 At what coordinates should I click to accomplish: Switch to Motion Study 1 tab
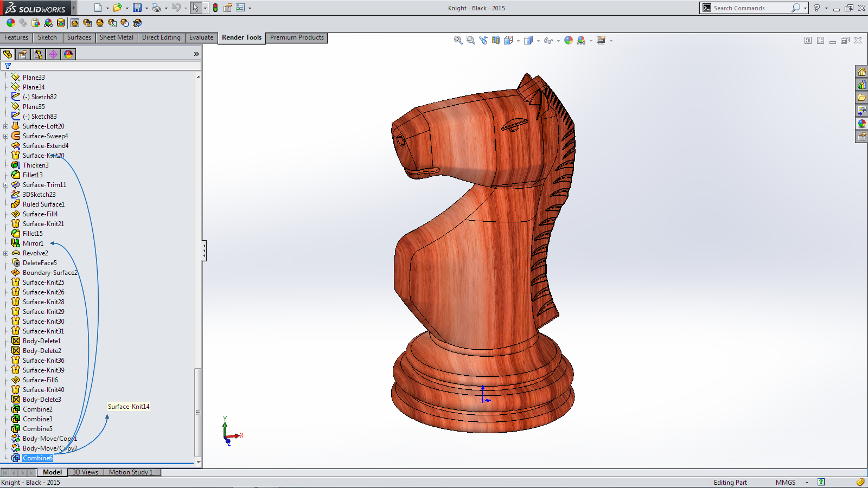[131, 472]
